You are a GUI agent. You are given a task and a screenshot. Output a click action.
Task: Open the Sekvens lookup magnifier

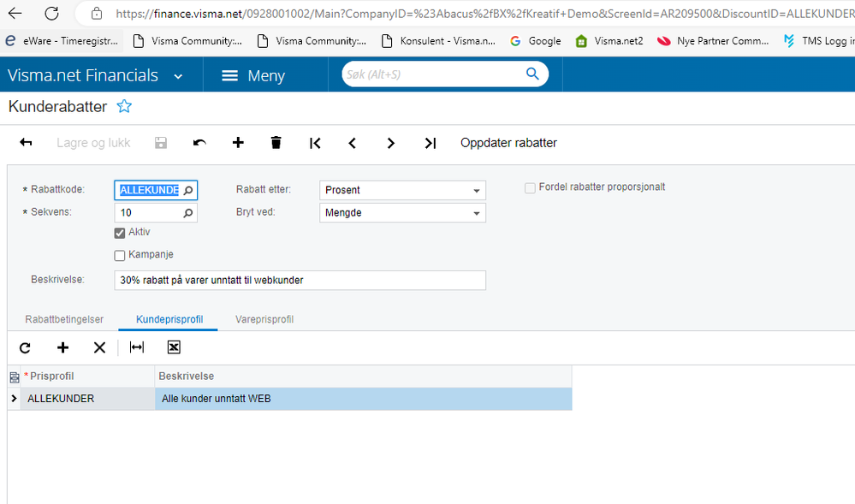pyautogui.click(x=188, y=213)
